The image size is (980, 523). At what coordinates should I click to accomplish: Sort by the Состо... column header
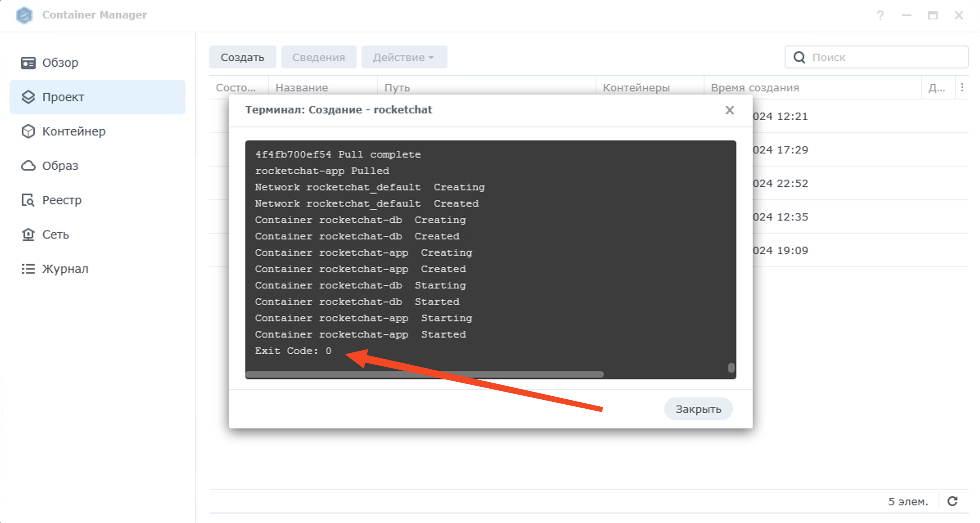tap(239, 88)
